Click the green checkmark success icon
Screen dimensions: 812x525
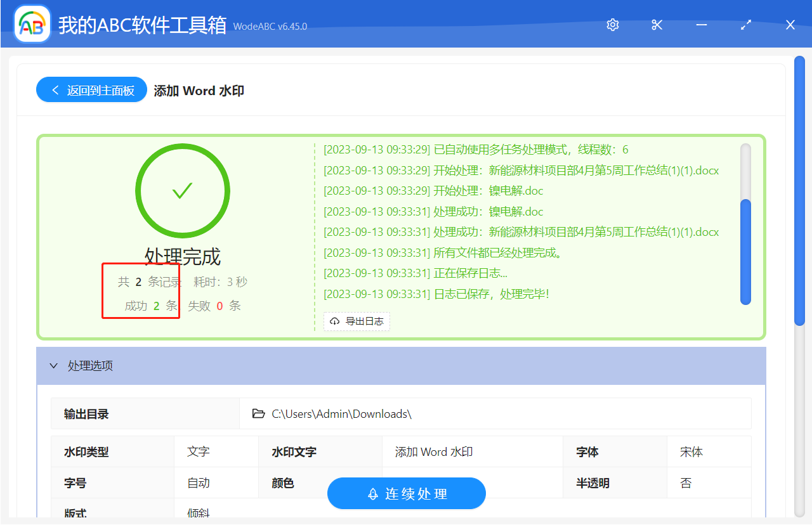point(182,191)
